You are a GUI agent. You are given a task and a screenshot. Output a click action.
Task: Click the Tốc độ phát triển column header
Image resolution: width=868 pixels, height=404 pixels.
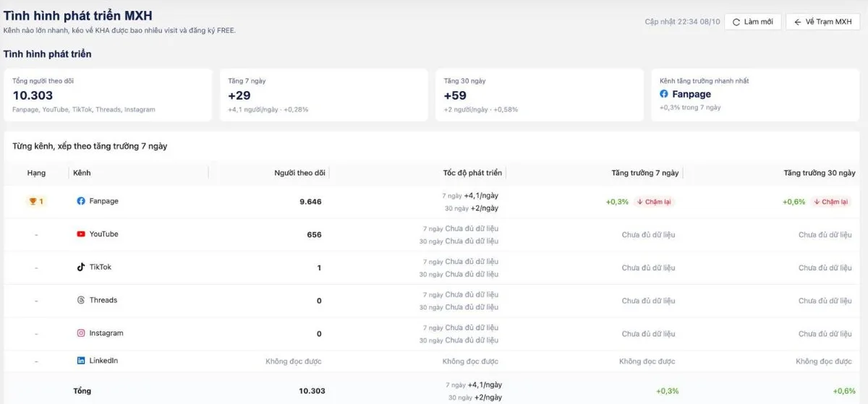click(472, 173)
